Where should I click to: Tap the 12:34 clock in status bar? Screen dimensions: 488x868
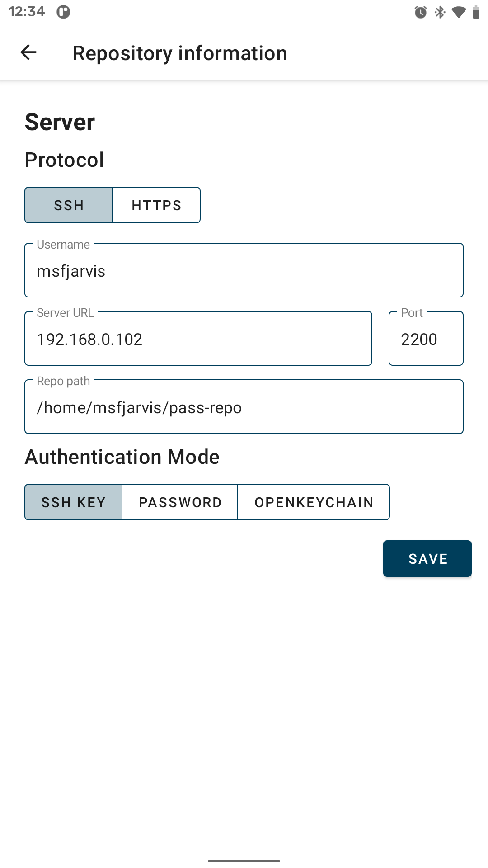pos(27,12)
